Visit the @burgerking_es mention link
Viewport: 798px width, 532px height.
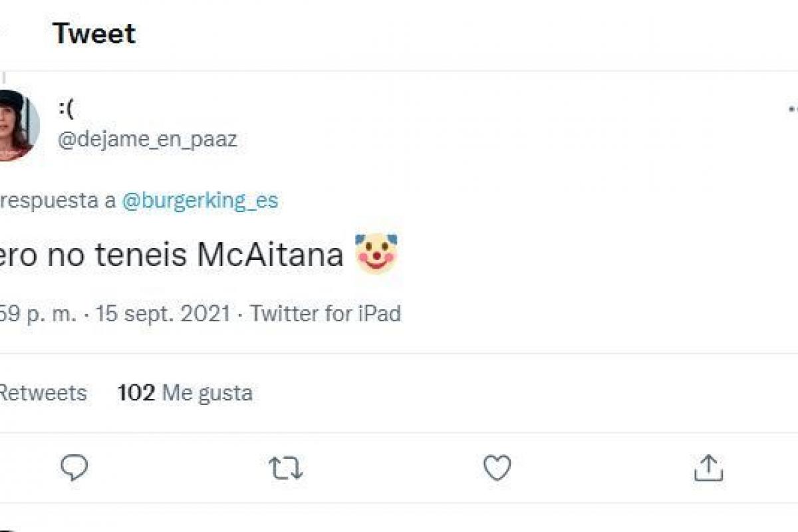pyautogui.click(x=199, y=200)
